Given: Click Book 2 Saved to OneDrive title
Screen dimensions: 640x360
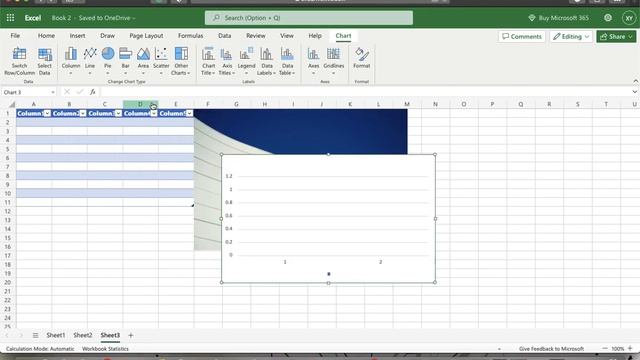Looking at the screenshot, I should 93,18.
